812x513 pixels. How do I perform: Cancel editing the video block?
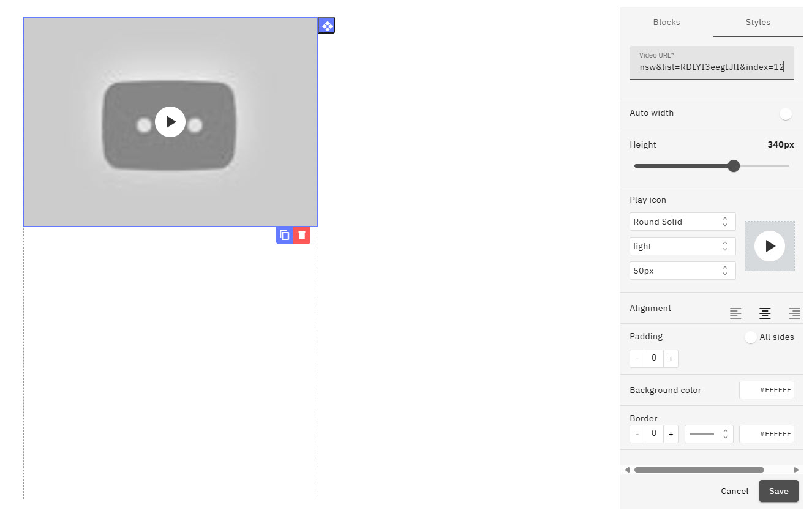(x=734, y=491)
